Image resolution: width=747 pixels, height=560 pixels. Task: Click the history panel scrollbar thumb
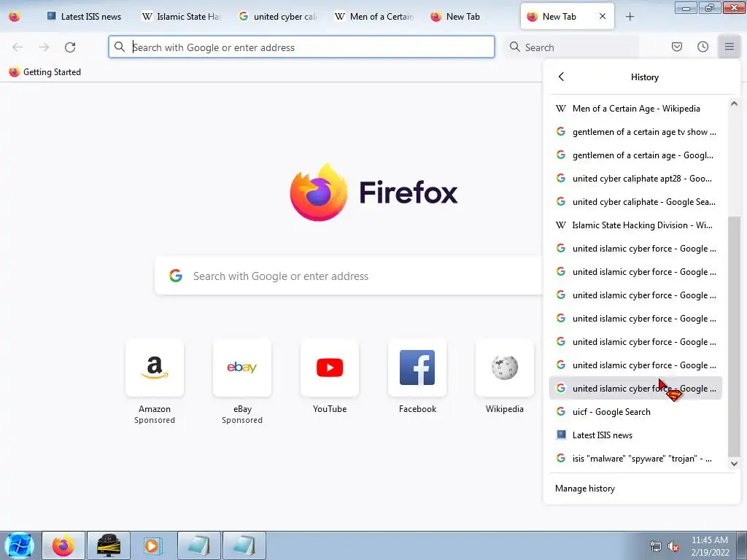[x=734, y=335]
